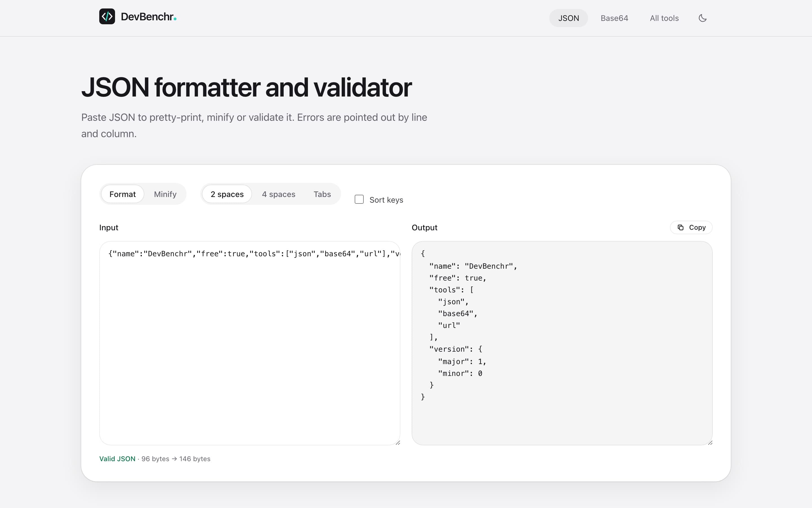Choose 4 spaces indentation
The height and width of the screenshot is (508, 812).
point(279,194)
